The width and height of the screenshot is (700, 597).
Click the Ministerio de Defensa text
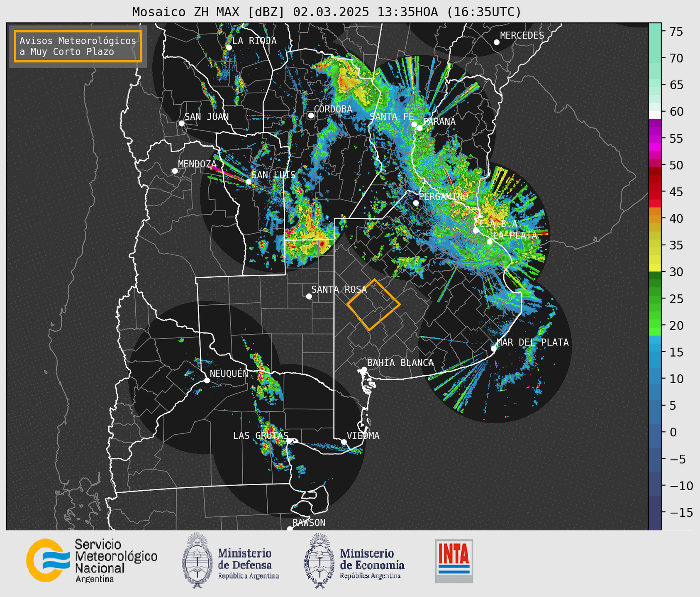(249, 563)
